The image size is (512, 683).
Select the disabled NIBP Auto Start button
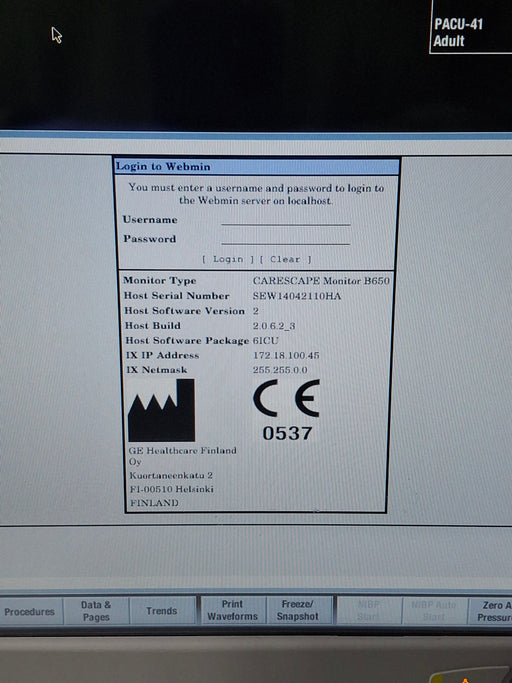point(434,611)
